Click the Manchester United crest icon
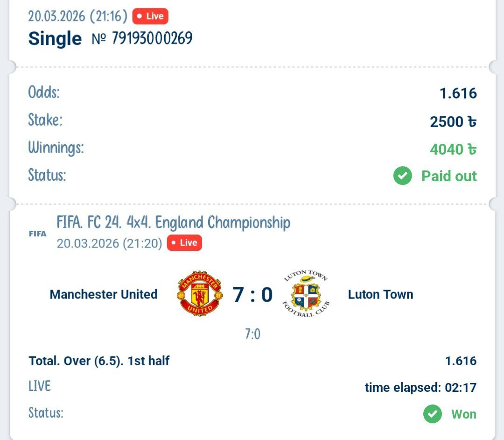504x440 pixels. tap(198, 294)
